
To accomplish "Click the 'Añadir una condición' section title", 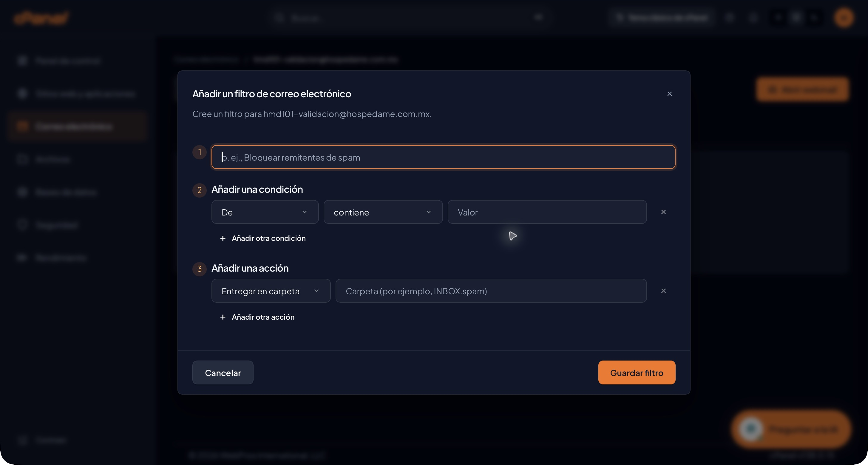I will click(x=257, y=190).
